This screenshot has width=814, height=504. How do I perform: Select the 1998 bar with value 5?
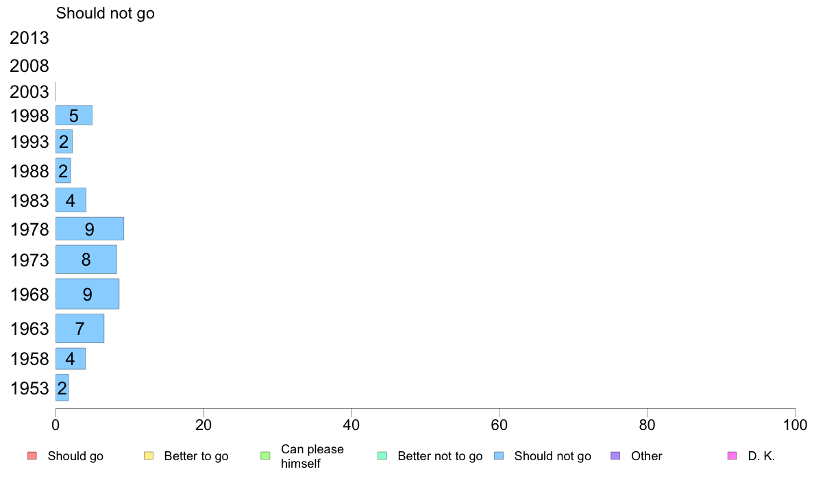tap(74, 115)
